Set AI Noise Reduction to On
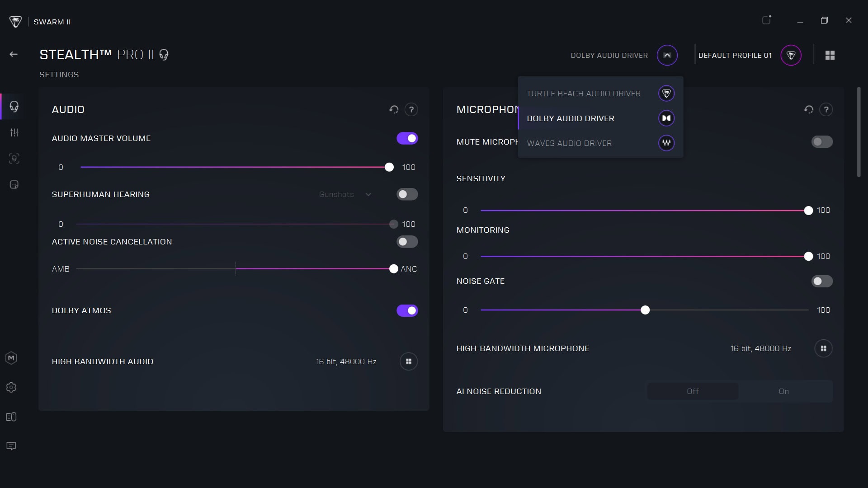 784,391
